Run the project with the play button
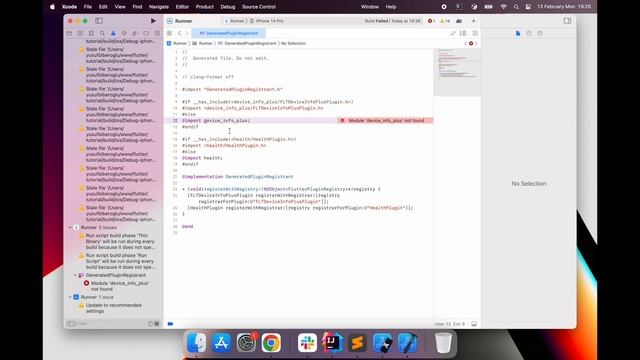This screenshot has width=640, height=360. tap(153, 21)
